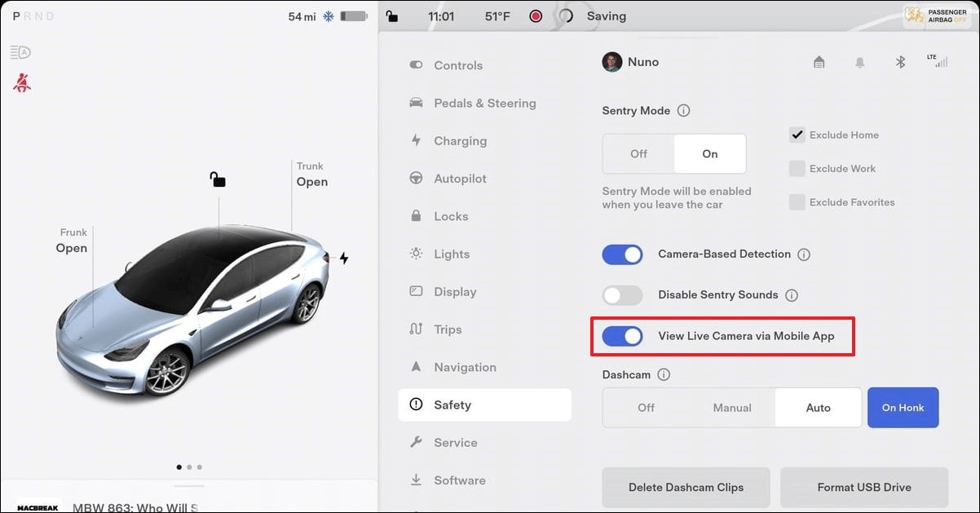Open the Lights menu

(x=485, y=254)
